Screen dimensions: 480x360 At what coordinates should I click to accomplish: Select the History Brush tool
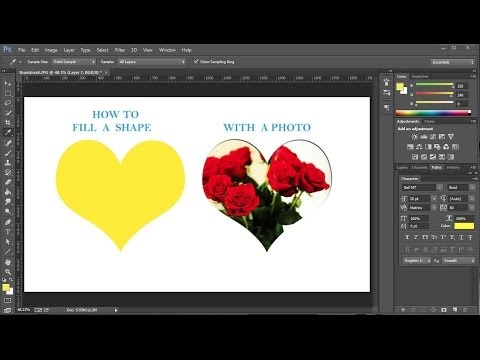8,172
